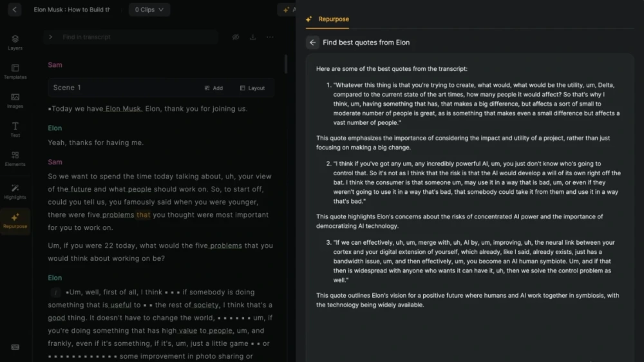The height and width of the screenshot is (362, 644).
Task: Open Layout for Scene 1
Action: click(x=252, y=88)
